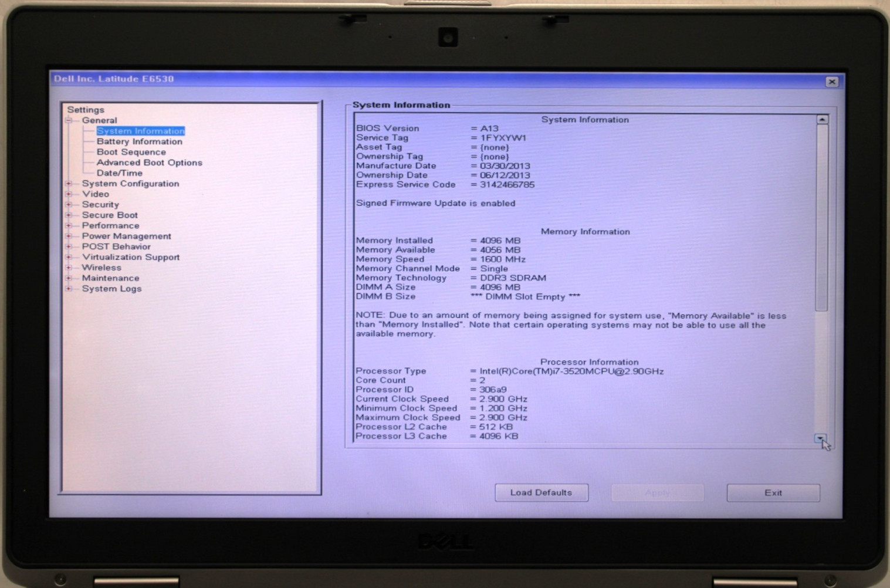890x588 pixels.
Task: Click the Load Defaults button
Action: 542,493
